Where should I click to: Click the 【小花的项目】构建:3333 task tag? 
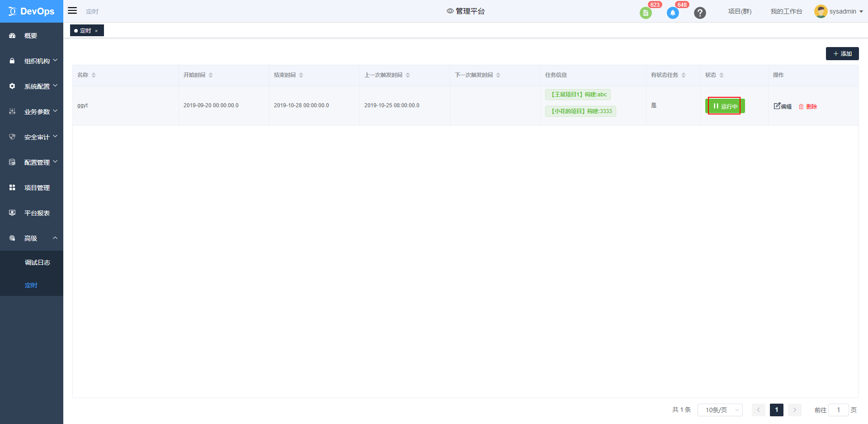580,111
